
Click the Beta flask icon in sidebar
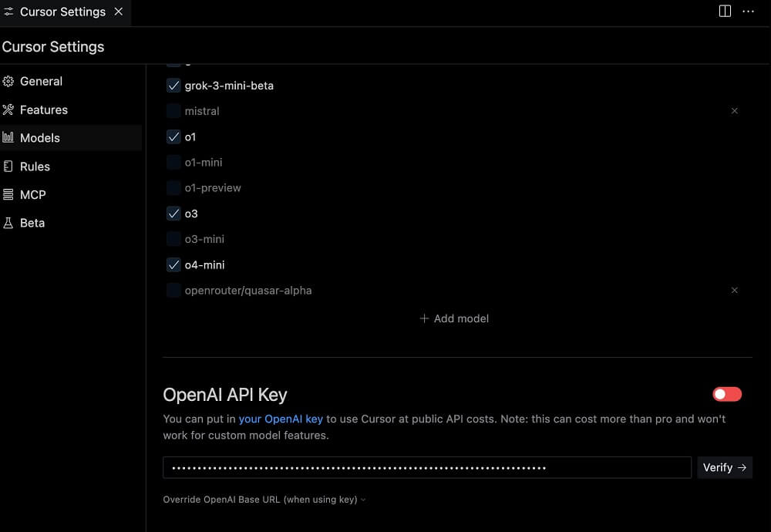(x=8, y=223)
